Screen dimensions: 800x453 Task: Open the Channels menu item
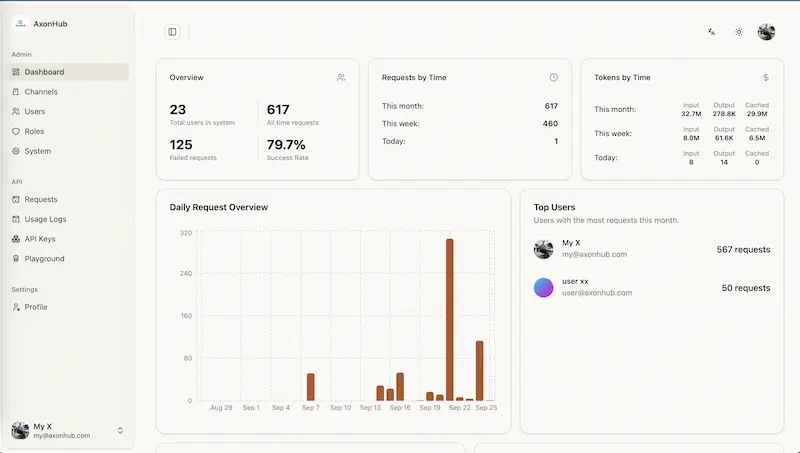coord(69,92)
